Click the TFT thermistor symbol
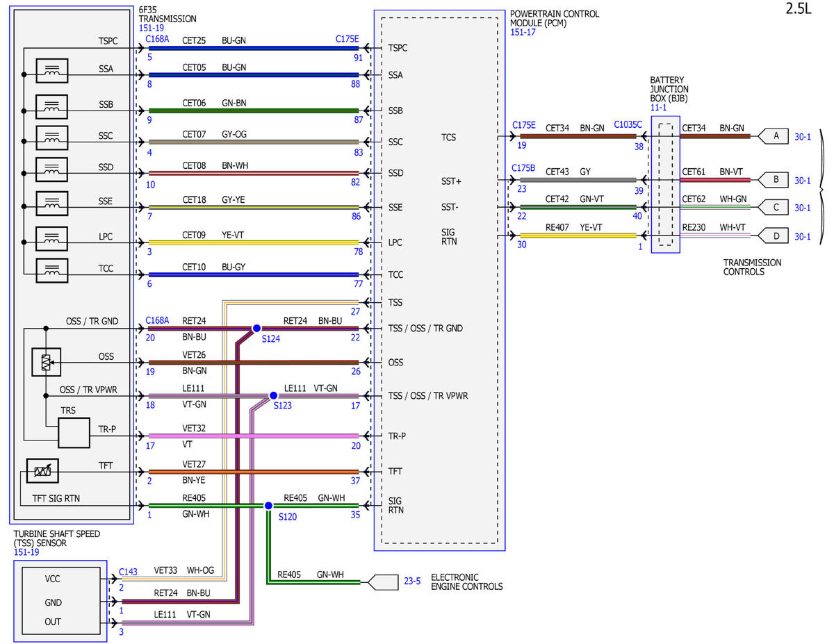The height and width of the screenshot is (644, 834). click(x=43, y=472)
